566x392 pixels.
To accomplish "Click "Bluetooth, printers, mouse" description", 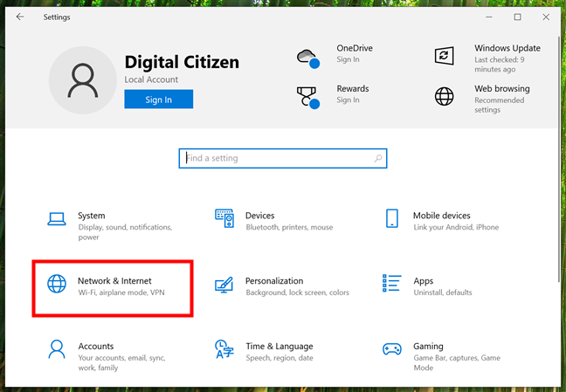I will (289, 227).
